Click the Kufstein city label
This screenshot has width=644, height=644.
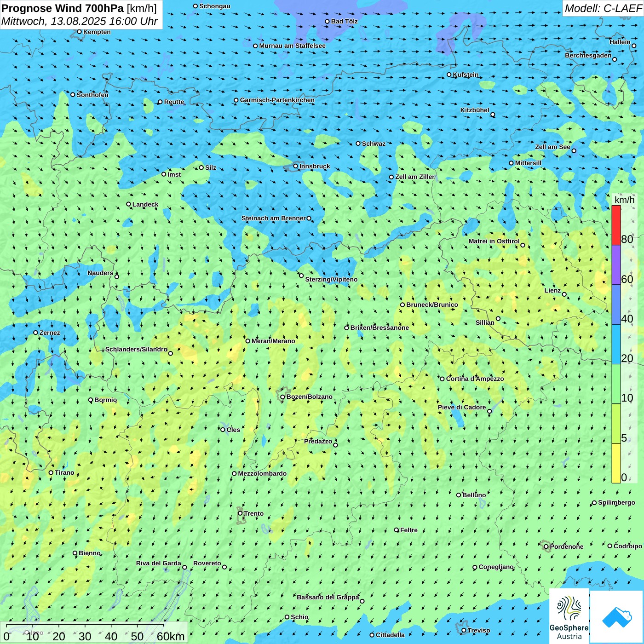[x=466, y=75]
